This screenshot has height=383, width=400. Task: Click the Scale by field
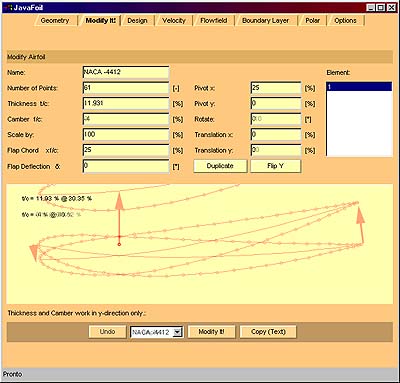click(126, 135)
